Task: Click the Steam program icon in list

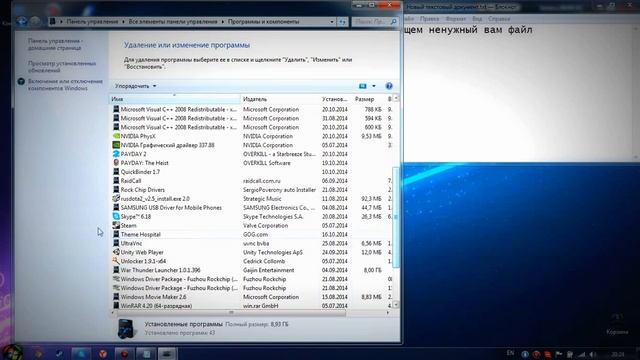Action: point(116,225)
